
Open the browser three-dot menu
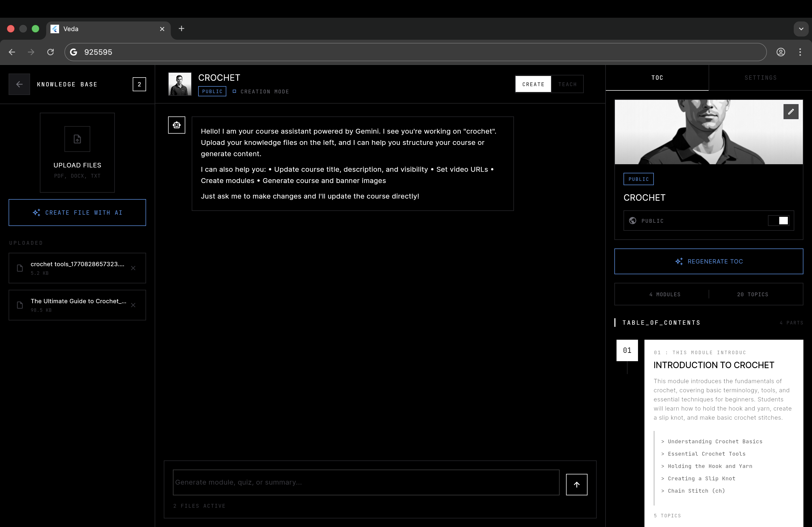[800, 52]
